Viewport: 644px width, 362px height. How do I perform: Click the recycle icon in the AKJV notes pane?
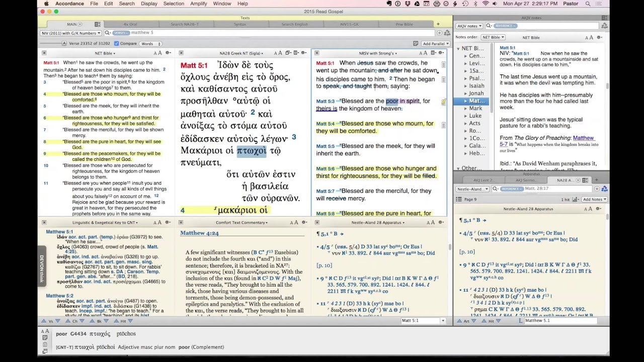tap(604, 26)
